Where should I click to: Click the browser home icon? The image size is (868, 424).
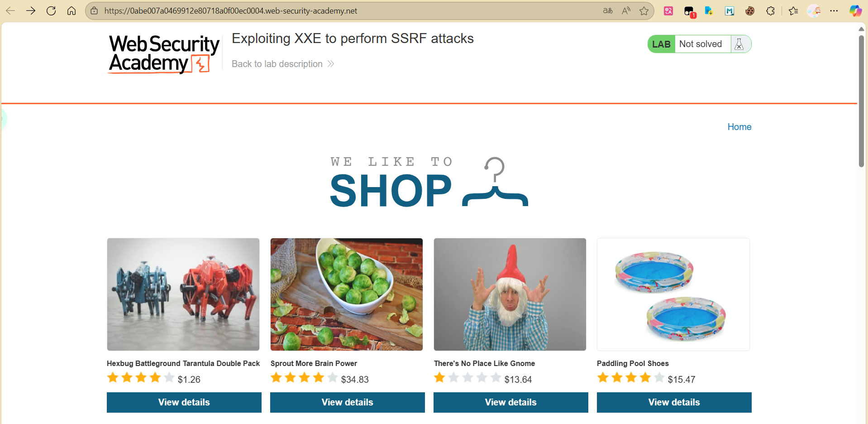(72, 11)
